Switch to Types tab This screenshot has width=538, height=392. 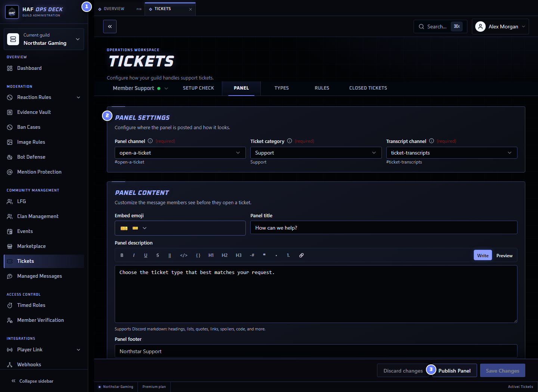[282, 88]
